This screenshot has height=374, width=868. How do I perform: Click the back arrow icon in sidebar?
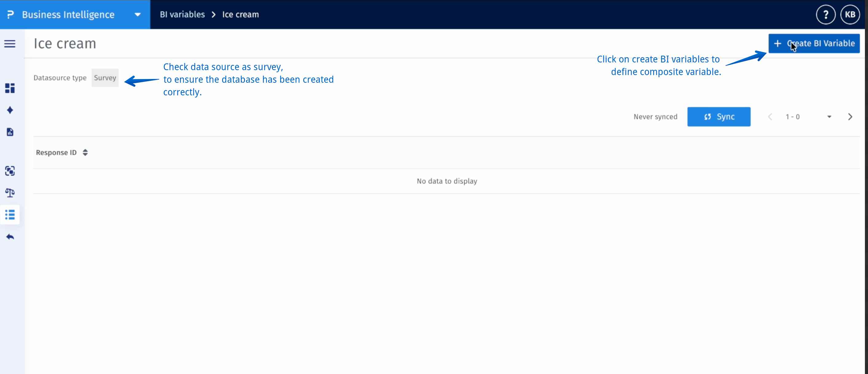(x=10, y=237)
